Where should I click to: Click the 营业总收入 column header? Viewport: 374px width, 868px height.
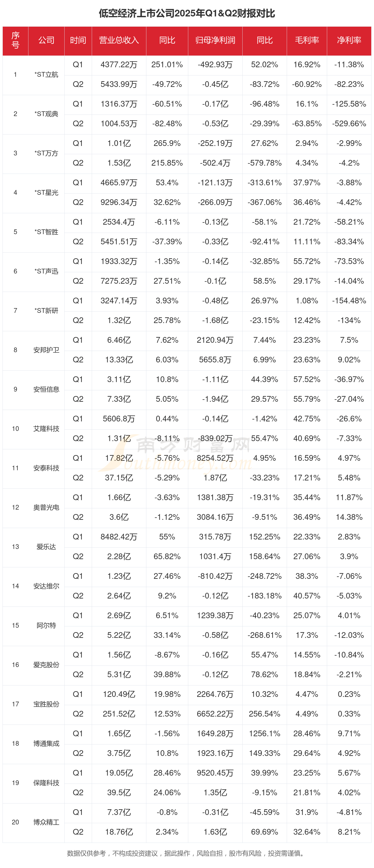tap(119, 40)
